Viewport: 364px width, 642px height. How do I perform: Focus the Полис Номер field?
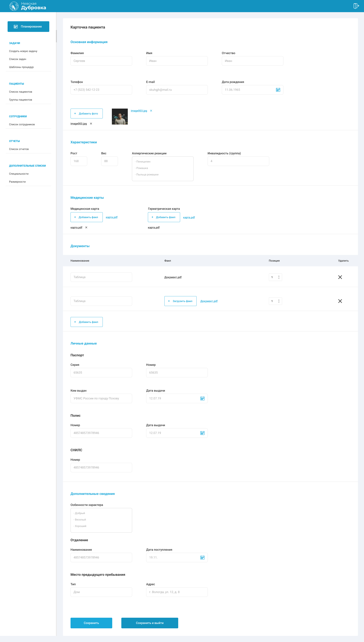101,433
